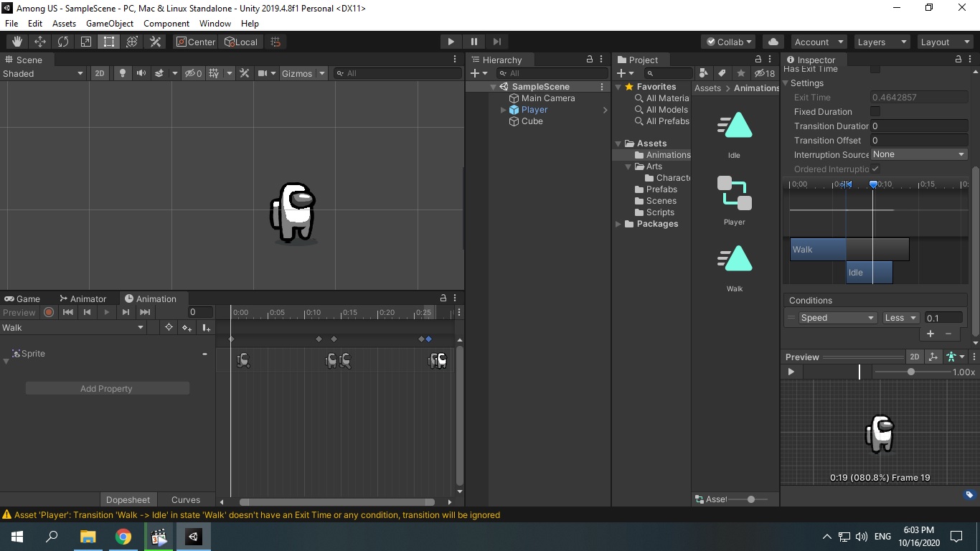Image resolution: width=980 pixels, height=551 pixels.
Task: Toggle filter by selection icon in Animation
Action: click(x=169, y=328)
